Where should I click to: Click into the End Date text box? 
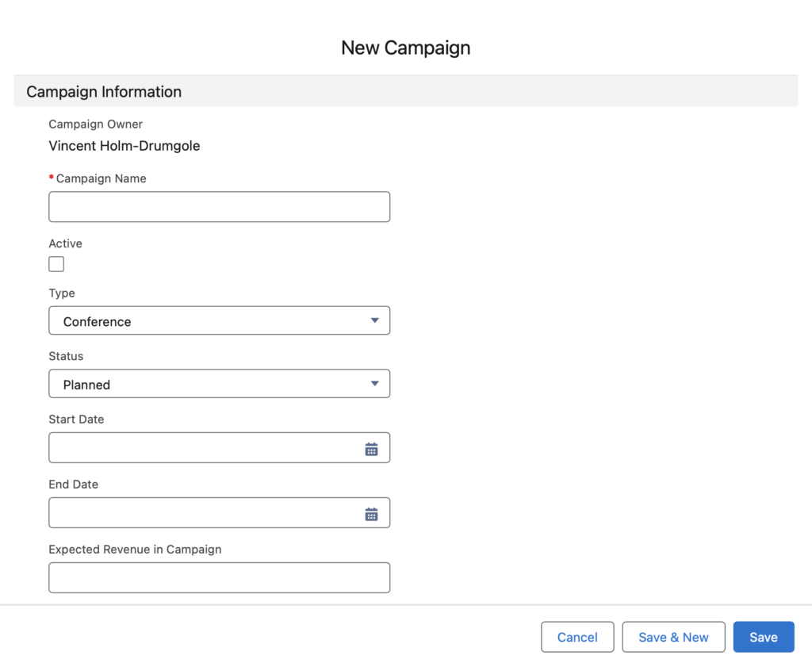pos(202,513)
